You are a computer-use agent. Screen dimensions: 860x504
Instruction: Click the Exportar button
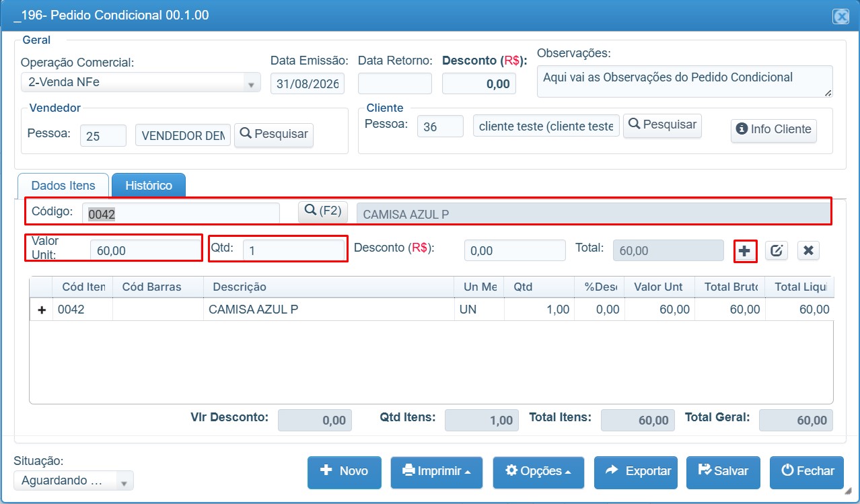point(637,472)
